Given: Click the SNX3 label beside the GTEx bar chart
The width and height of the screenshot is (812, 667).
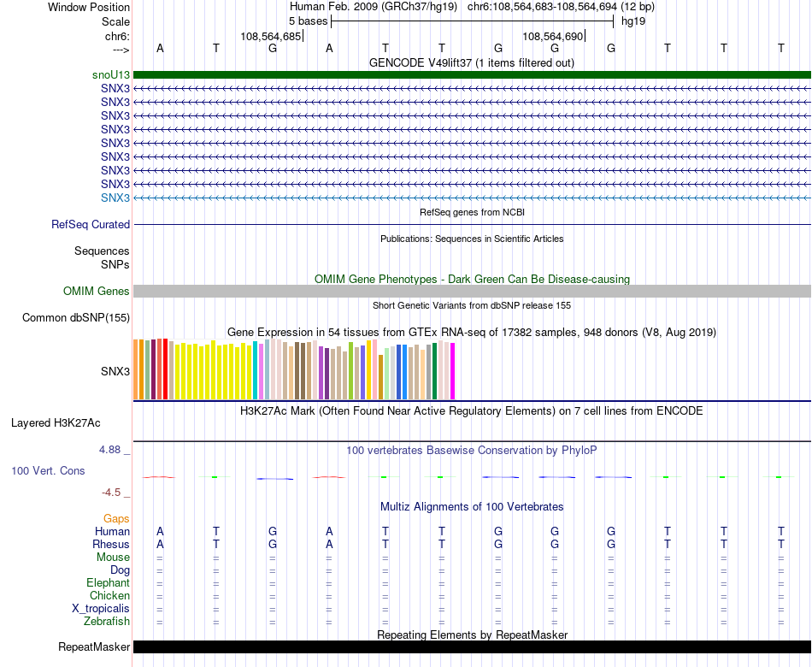Looking at the screenshot, I should tap(115, 372).
